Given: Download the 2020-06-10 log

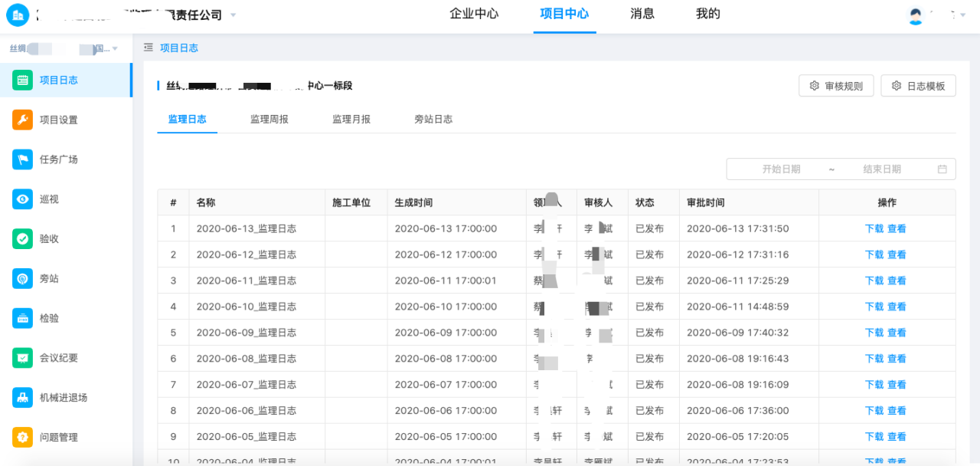Looking at the screenshot, I should 874,307.
